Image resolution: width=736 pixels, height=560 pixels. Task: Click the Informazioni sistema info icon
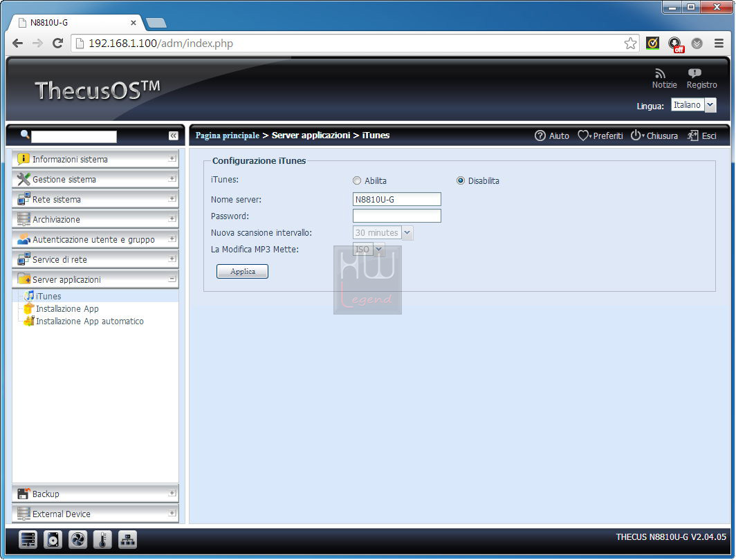[x=23, y=159]
